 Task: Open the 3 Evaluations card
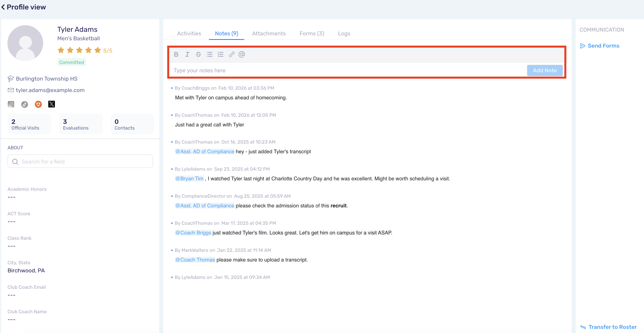click(x=81, y=124)
